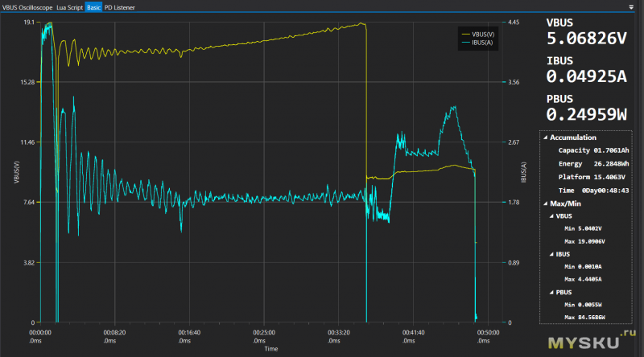Collapse the PBUS min/max group
Viewport: 644px width, 357px height.
pos(551,293)
